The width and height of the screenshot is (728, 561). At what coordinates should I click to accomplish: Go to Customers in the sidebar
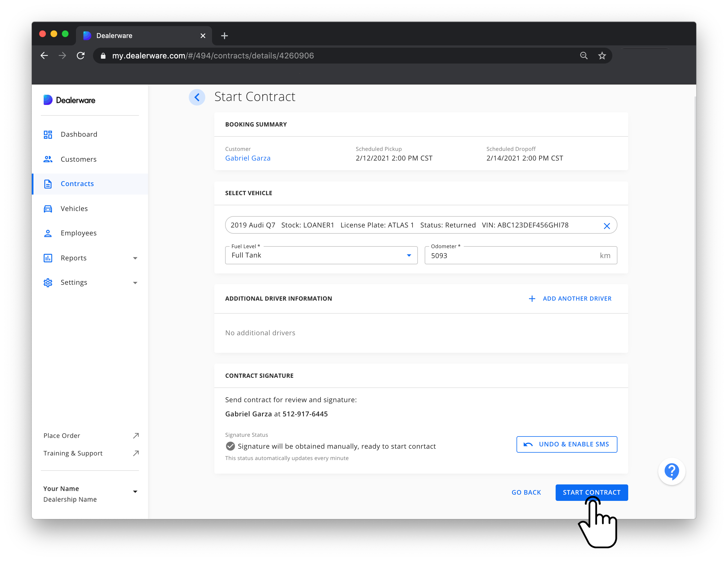click(90, 159)
